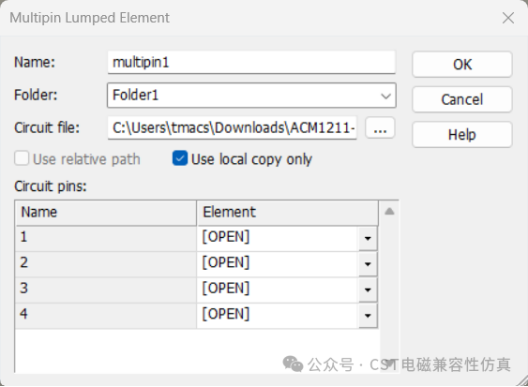Screen dimensions: 528x387
Task: Open Help for this dialog
Action: [x=462, y=135]
